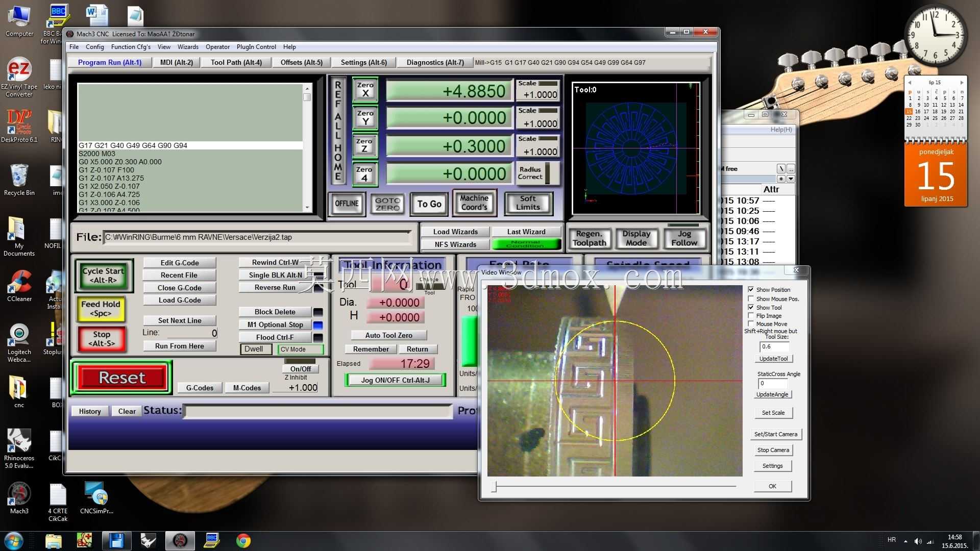Click the G-code list scrollbar down arrow
Viewport: 980px width, 551px height.
pos(307,207)
